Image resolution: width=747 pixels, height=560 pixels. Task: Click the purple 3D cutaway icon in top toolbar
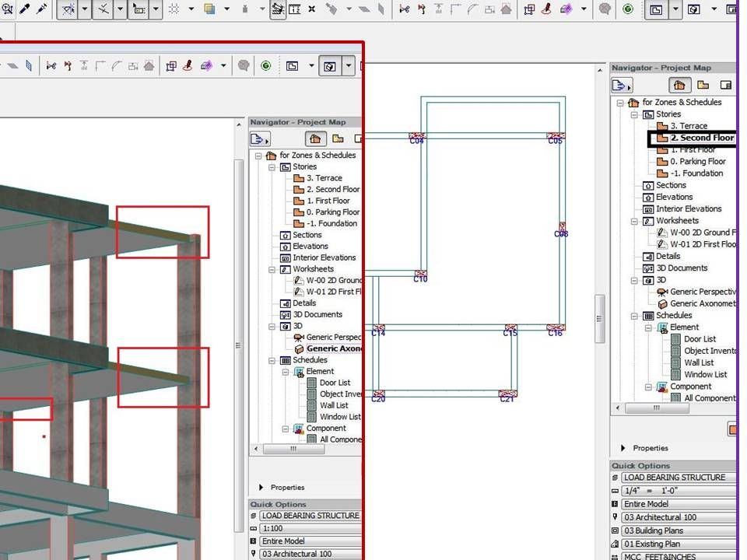[566, 9]
